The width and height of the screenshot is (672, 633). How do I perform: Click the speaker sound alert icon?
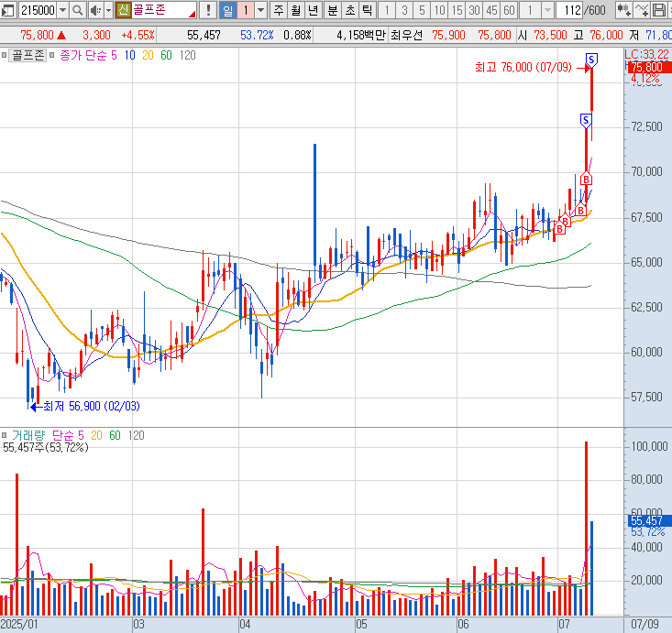click(94, 10)
